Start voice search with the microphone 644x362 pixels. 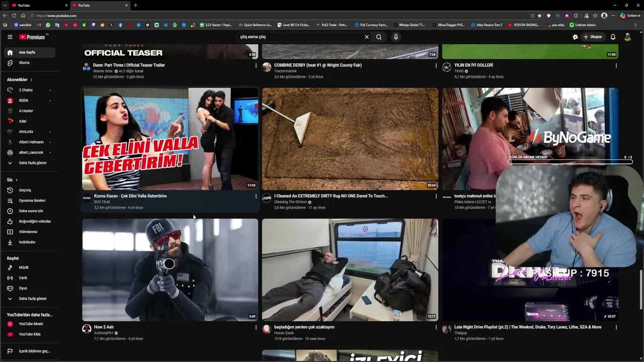[396, 37]
